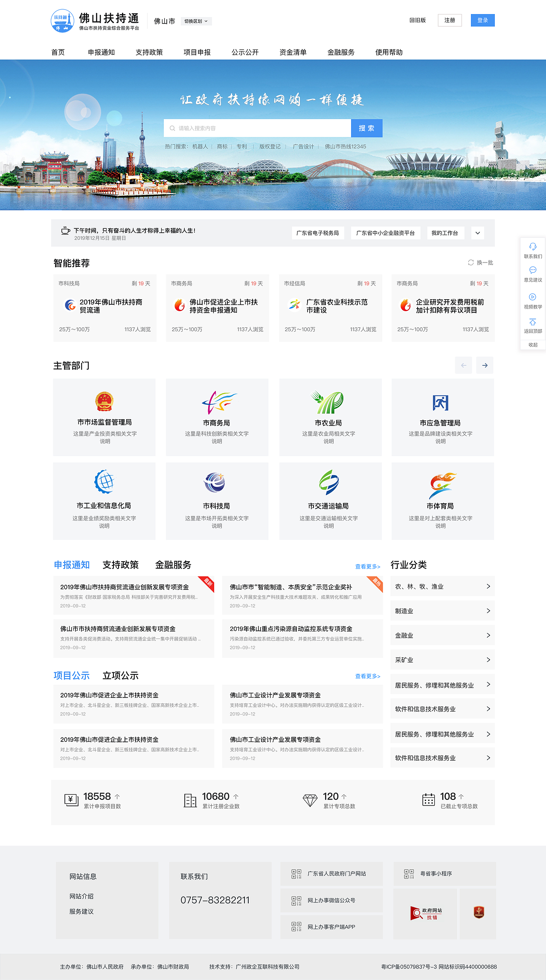The height and width of the screenshot is (980, 546).
Task: Open the 支持政策 navigation menu item
Action: 149,52
